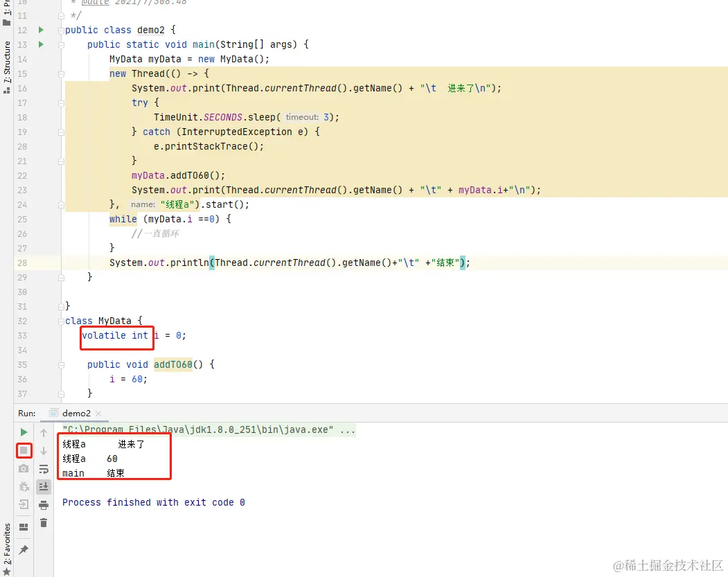Click the exit arrow icon in Run toolbar

(24, 504)
